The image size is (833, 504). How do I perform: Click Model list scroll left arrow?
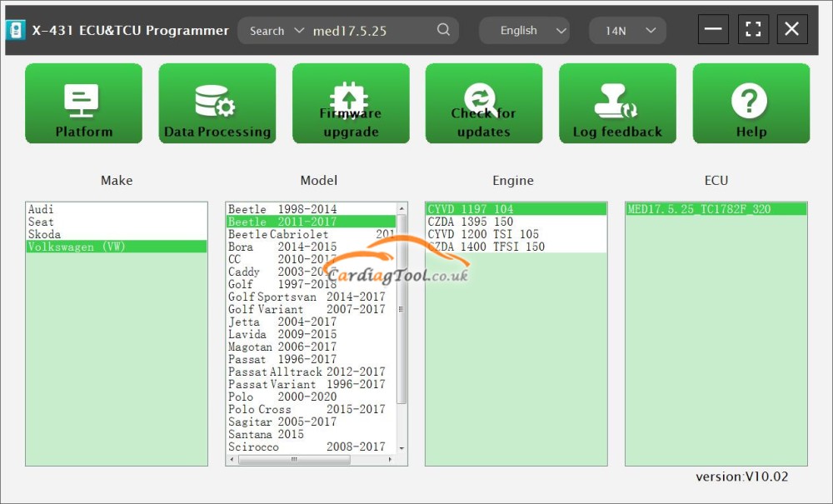point(232,459)
